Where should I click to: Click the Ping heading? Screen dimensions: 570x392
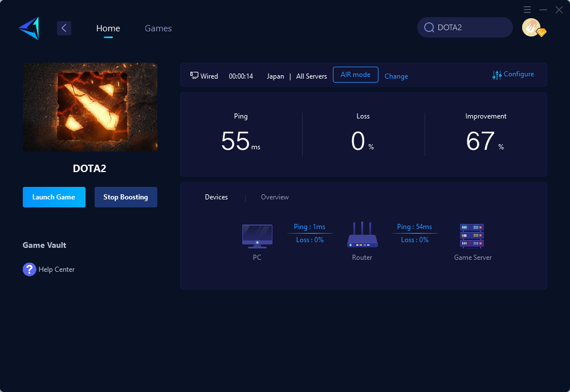click(x=241, y=116)
